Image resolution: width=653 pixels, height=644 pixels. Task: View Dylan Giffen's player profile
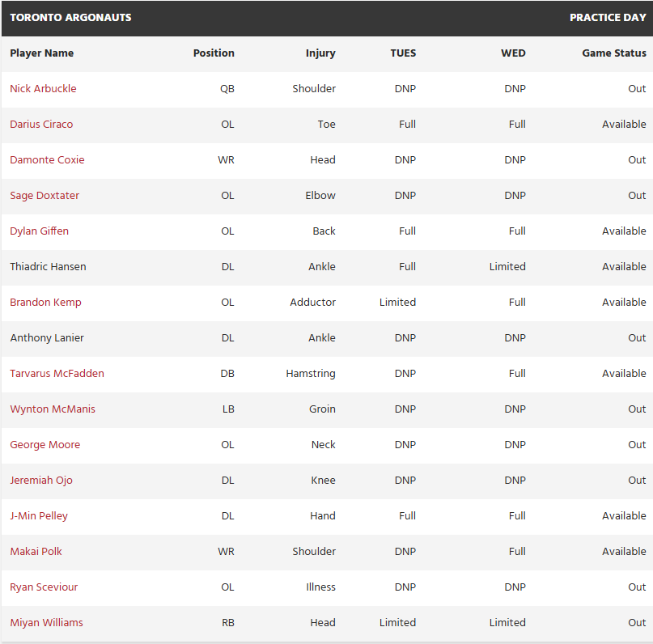(39, 231)
